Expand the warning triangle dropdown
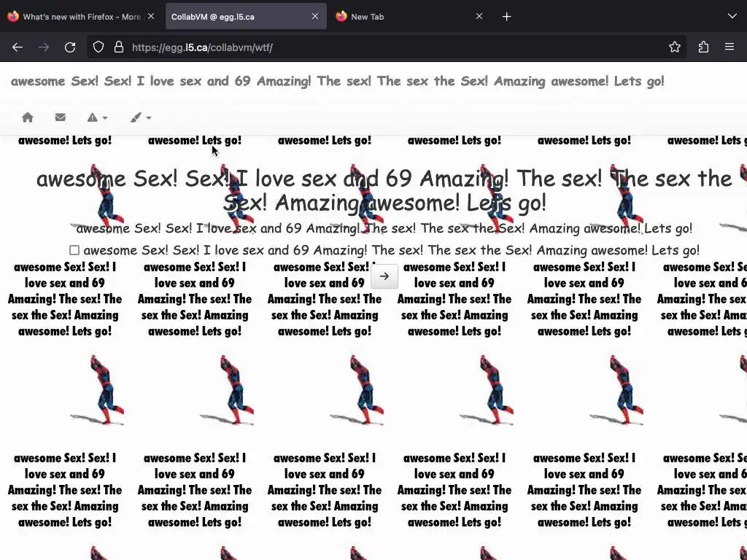Image resolution: width=747 pixels, height=560 pixels. point(97,117)
